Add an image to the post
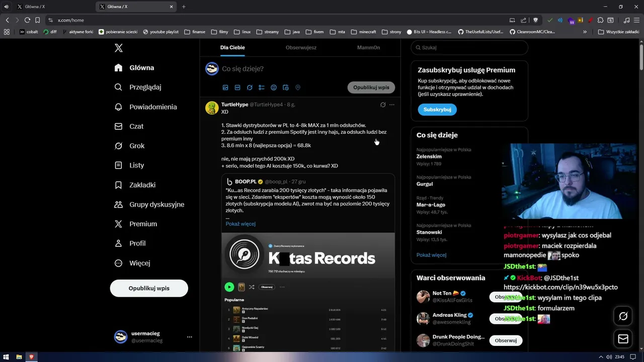 (x=225, y=87)
